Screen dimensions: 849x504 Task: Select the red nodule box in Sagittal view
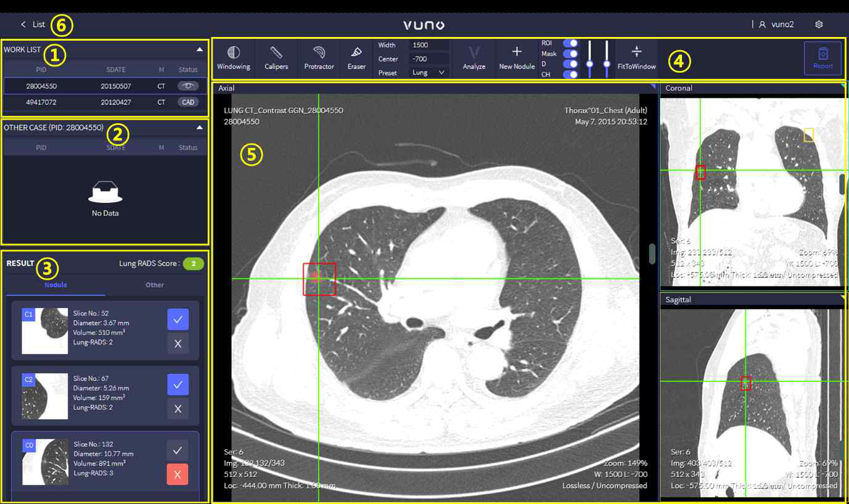[746, 383]
